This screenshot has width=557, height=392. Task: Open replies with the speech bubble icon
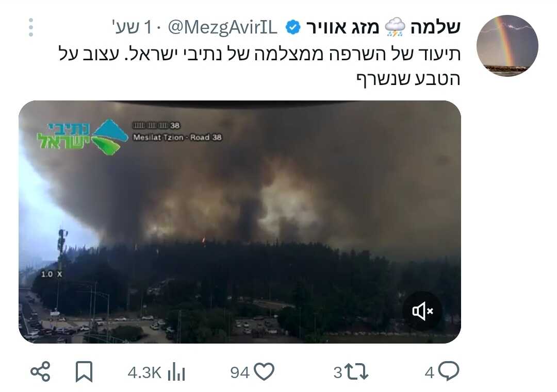point(449,371)
